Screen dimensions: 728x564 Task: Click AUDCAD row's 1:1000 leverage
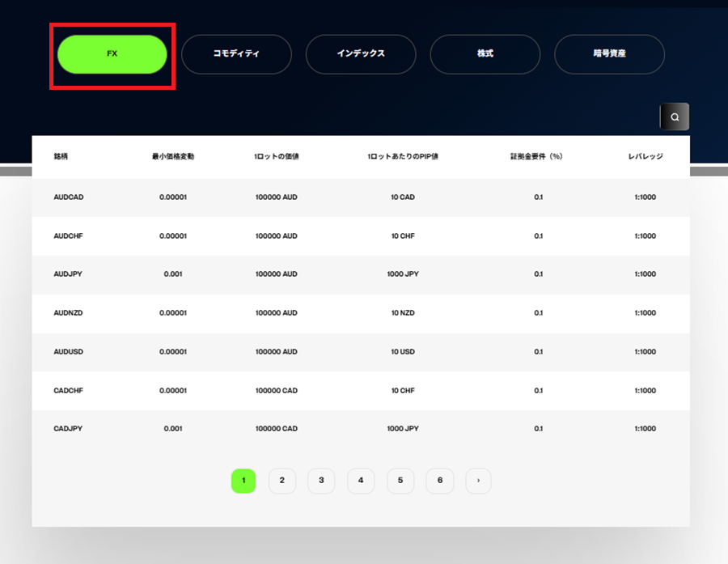pyautogui.click(x=645, y=197)
